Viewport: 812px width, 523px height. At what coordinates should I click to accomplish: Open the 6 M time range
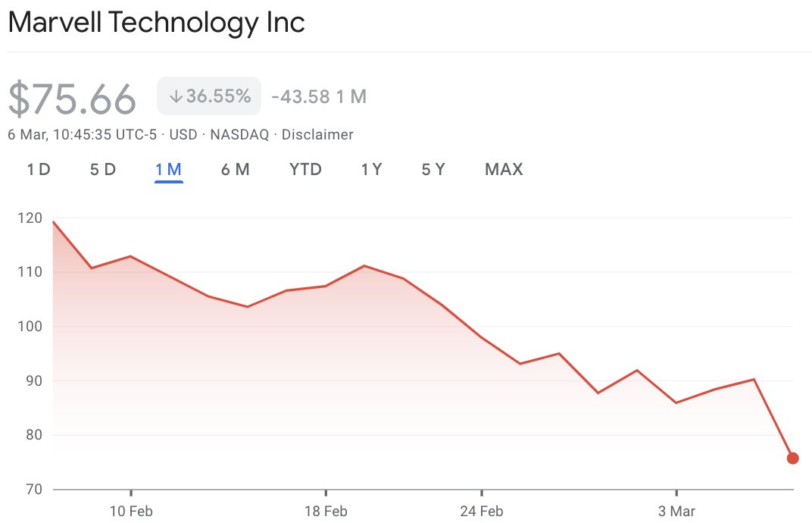[236, 170]
